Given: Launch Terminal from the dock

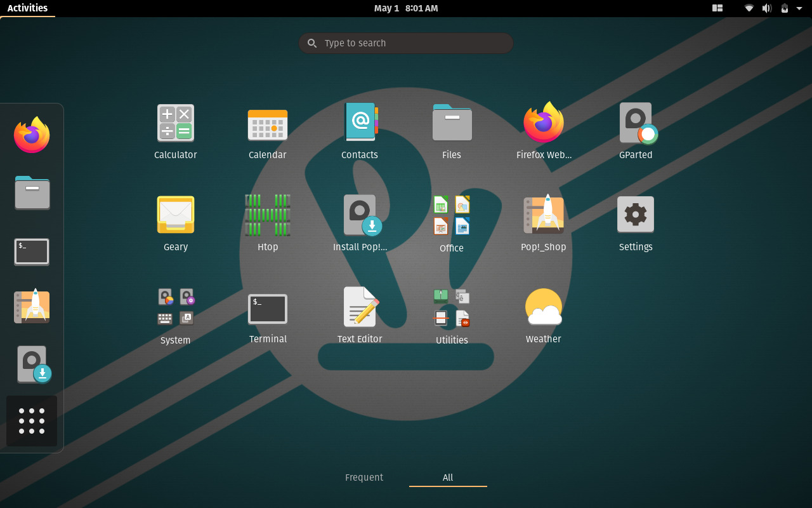Looking at the screenshot, I should 31,251.
